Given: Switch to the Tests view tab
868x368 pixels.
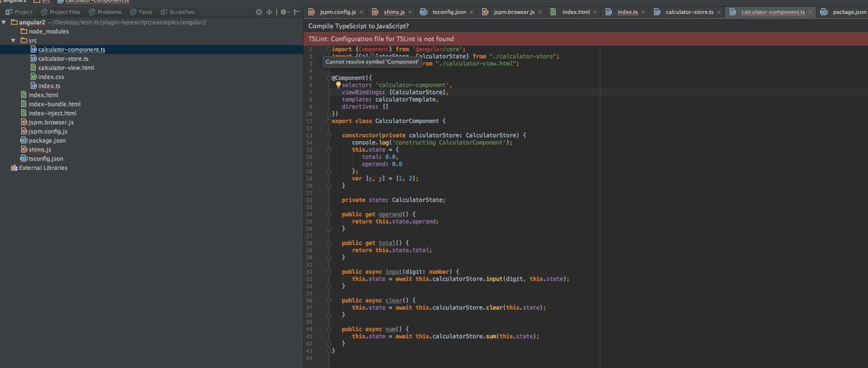Looking at the screenshot, I should pyautogui.click(x=142, y=12).
